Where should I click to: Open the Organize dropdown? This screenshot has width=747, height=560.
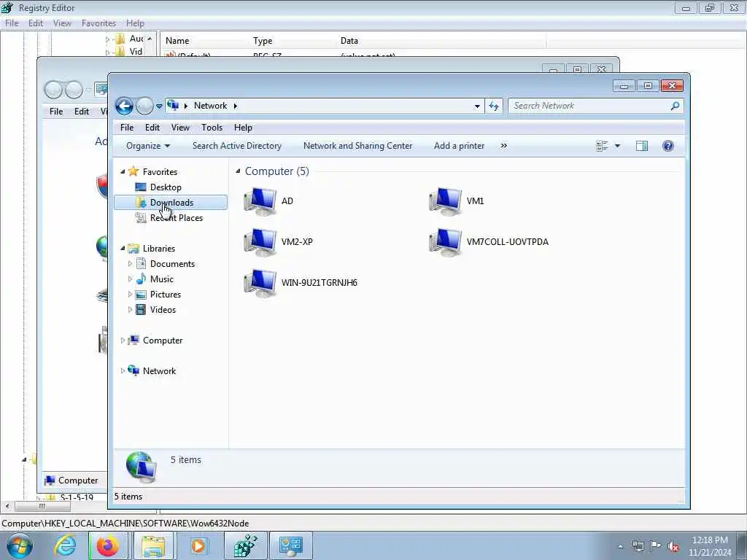147,146
